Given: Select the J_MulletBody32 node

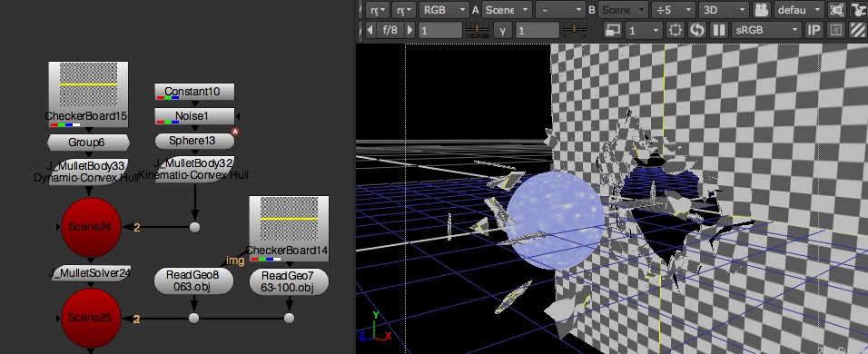Looking at the screenshot, I should point(194,169).
